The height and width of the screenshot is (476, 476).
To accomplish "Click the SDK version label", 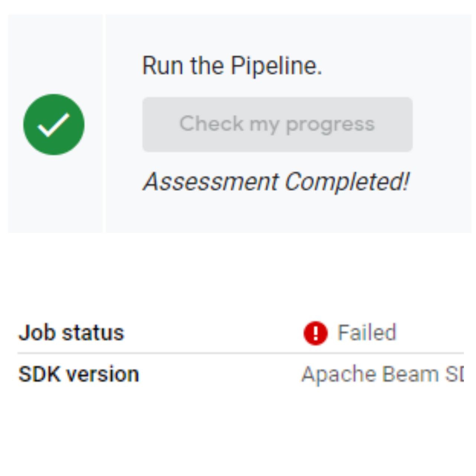I will (79, 374).
